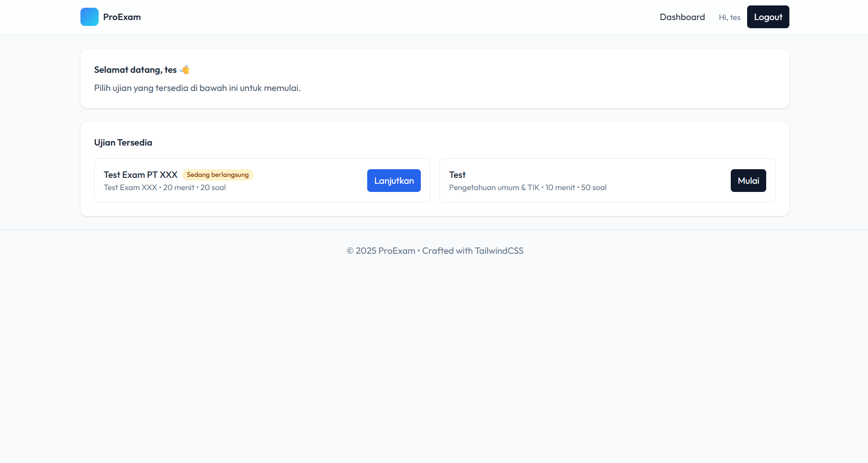Viewport: 868px width, 463px height.
Task: Click the waving hand emoji
Action: click(x=185, y=70)
